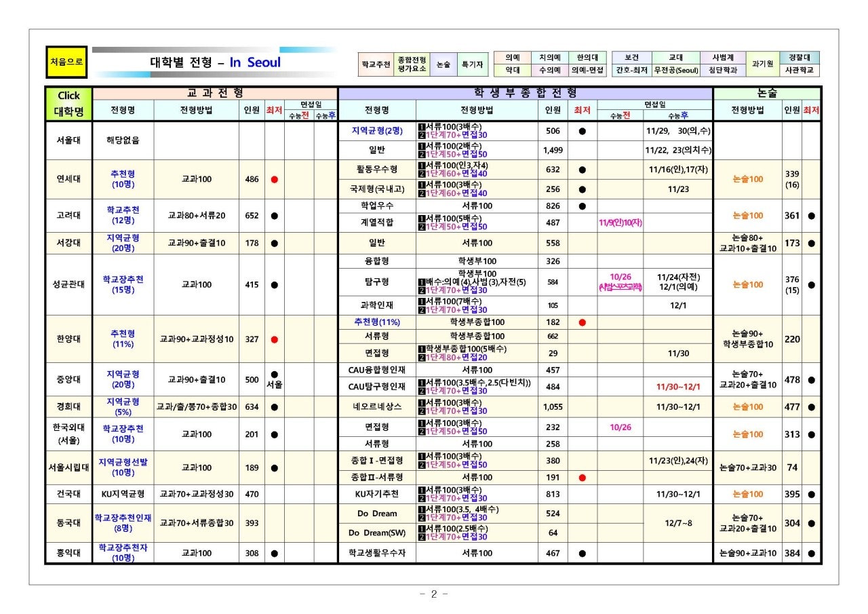Select the 국제형(국내고) cell
The image size is (868, 614).
pos(377,189)
